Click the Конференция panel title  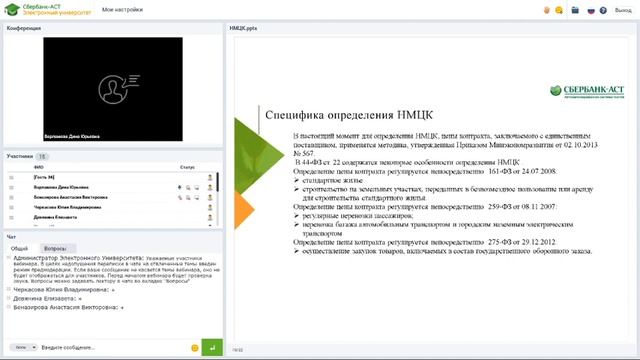[x=24, y=28]
